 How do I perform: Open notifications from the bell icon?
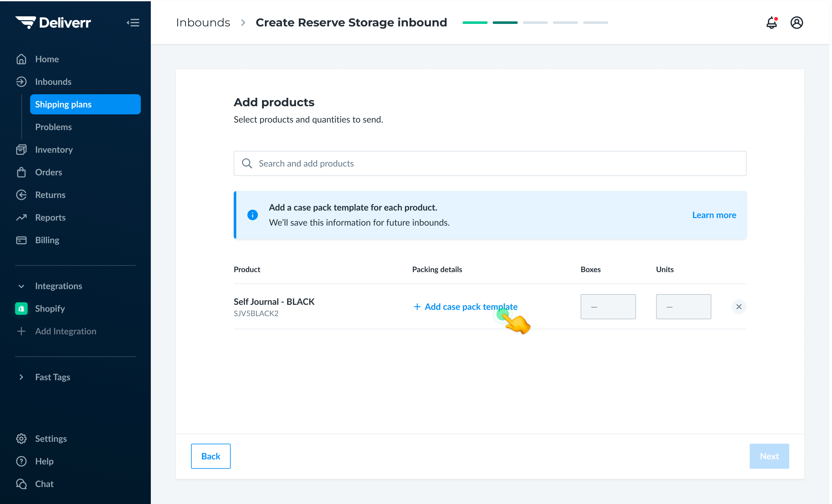point(772,22)
